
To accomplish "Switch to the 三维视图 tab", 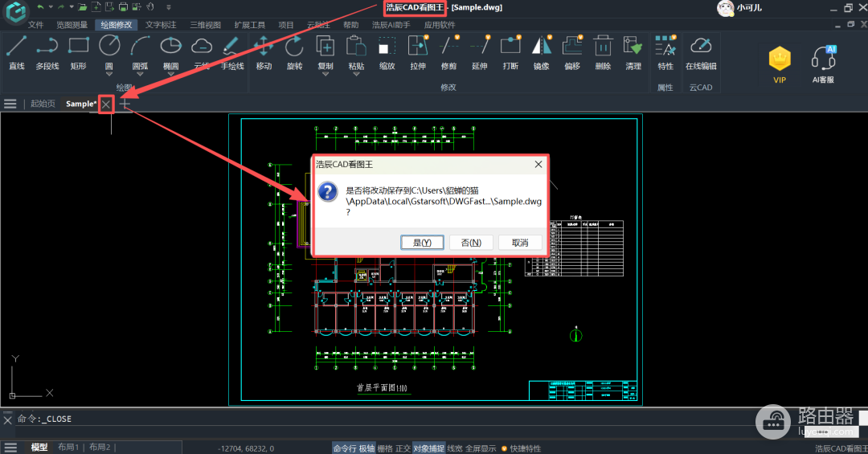I will (206, 25).
